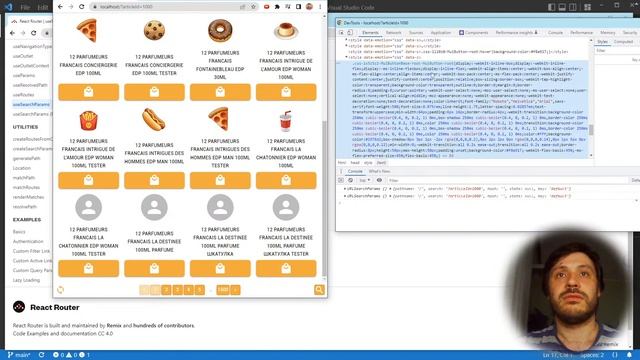The height and width of the screenshot is (360, 640).
Task: Open the console context 'top' dropdown
Action: [364, 180]
